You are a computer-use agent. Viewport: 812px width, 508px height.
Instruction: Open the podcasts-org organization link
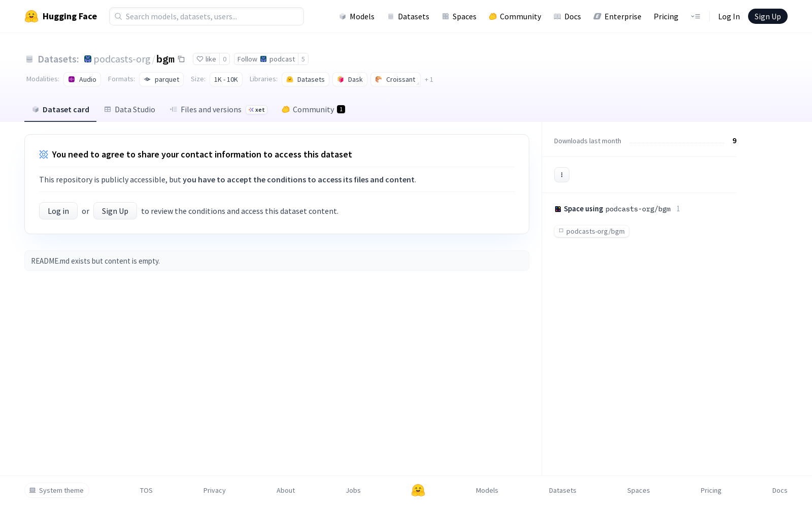click(x=122, y=59)
